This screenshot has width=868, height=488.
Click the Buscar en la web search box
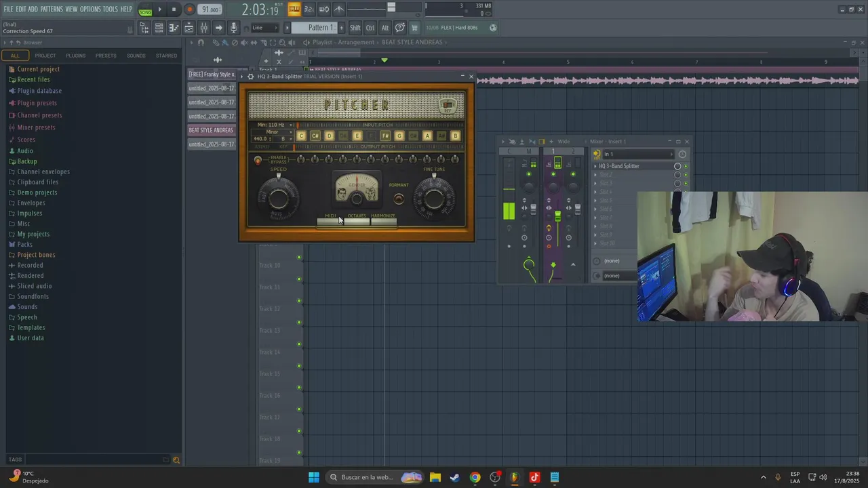point(374,477)
